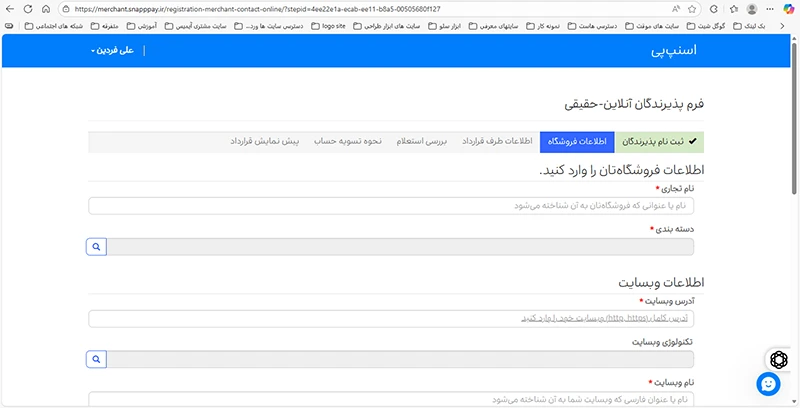
Task: Open the علی فردین user menu
Action: 112,50
